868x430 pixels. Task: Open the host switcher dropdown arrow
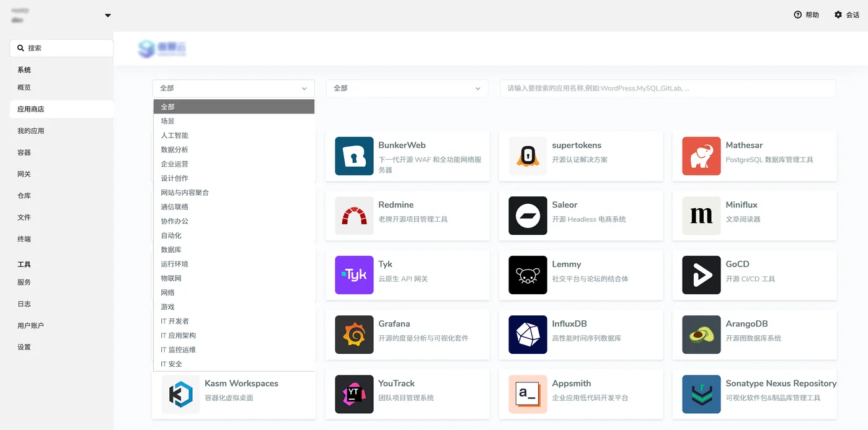click(x=108, y=15)
